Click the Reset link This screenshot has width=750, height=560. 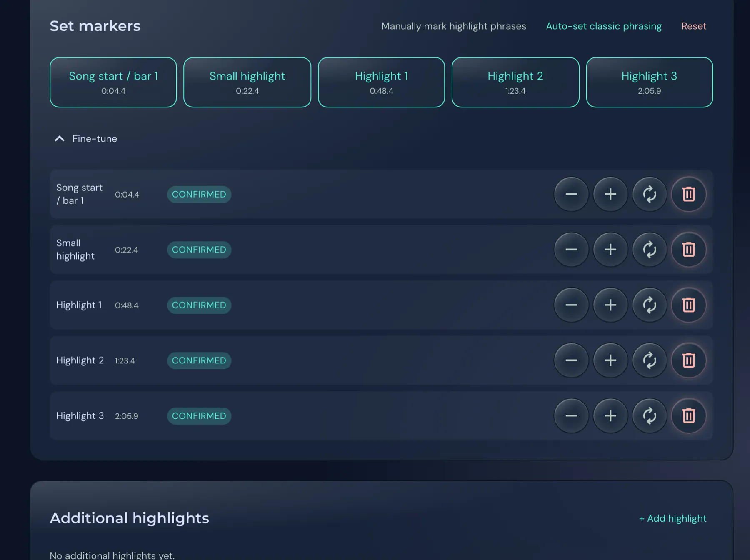694,26
